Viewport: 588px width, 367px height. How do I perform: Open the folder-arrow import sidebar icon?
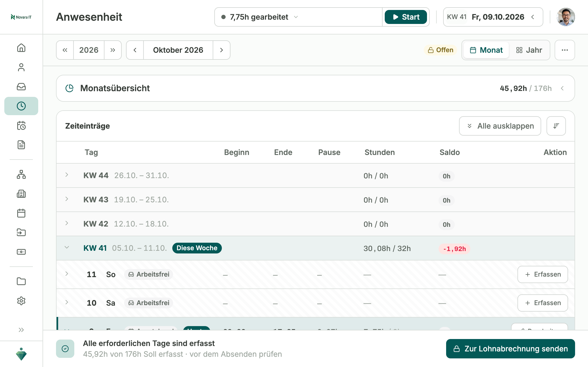(21, 232)
